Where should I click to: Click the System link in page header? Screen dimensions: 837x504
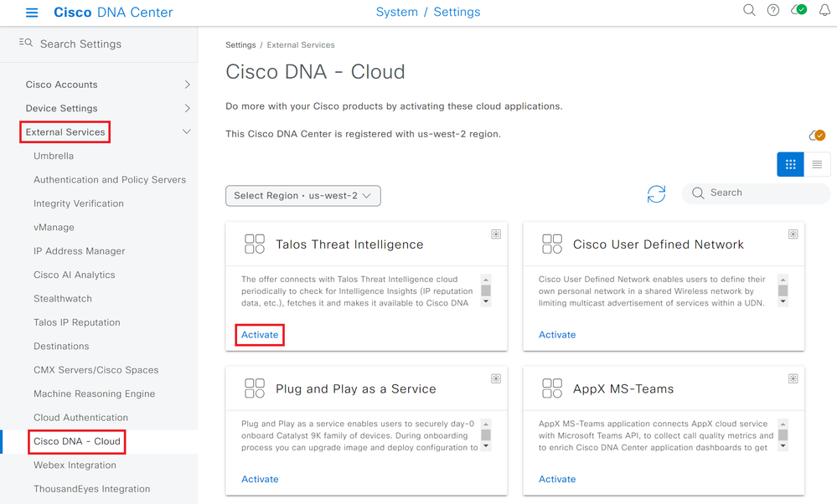(x=396, y=12)
